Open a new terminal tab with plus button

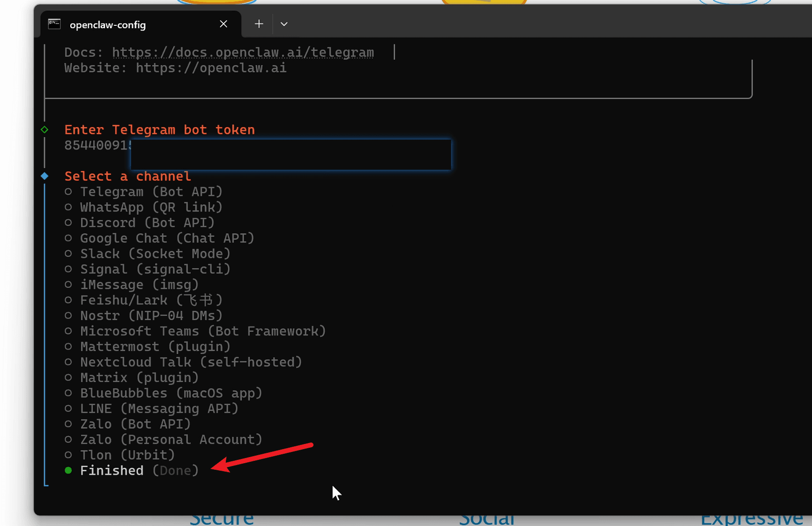pyautogui.click(x=259, y=24)
